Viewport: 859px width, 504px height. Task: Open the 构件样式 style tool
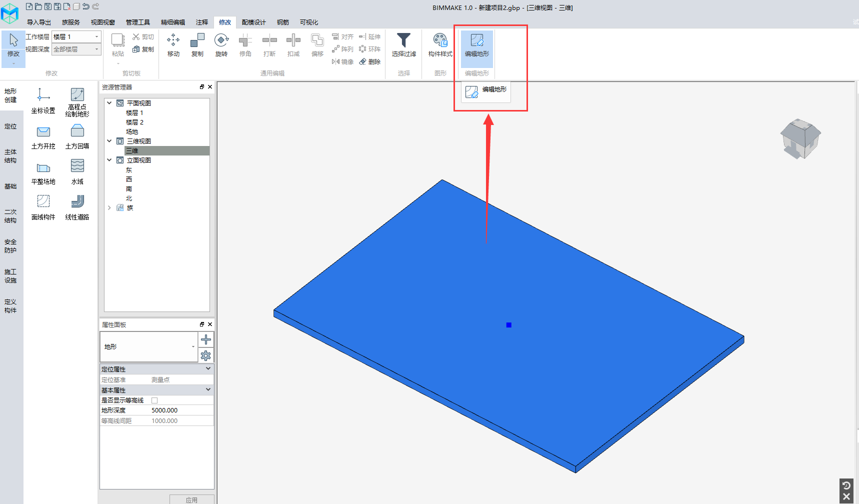(x=440, y=45)
